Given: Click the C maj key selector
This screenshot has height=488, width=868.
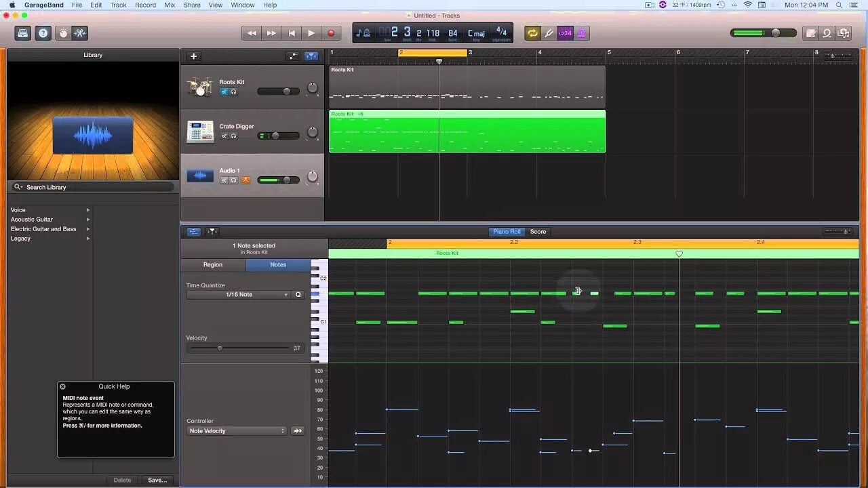Looking at the screenshot, I should tap(476, 33).
